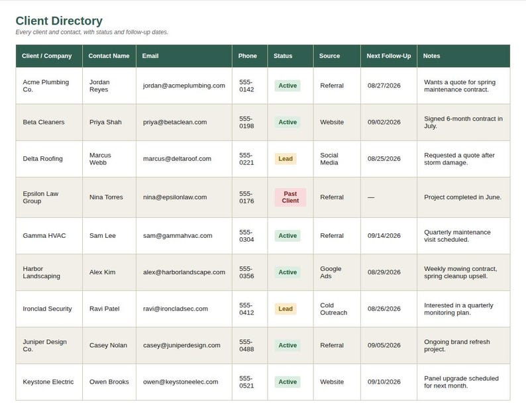Select the "Gamma HVAC" cell
The image size is (526, 420).
(49, 236)
